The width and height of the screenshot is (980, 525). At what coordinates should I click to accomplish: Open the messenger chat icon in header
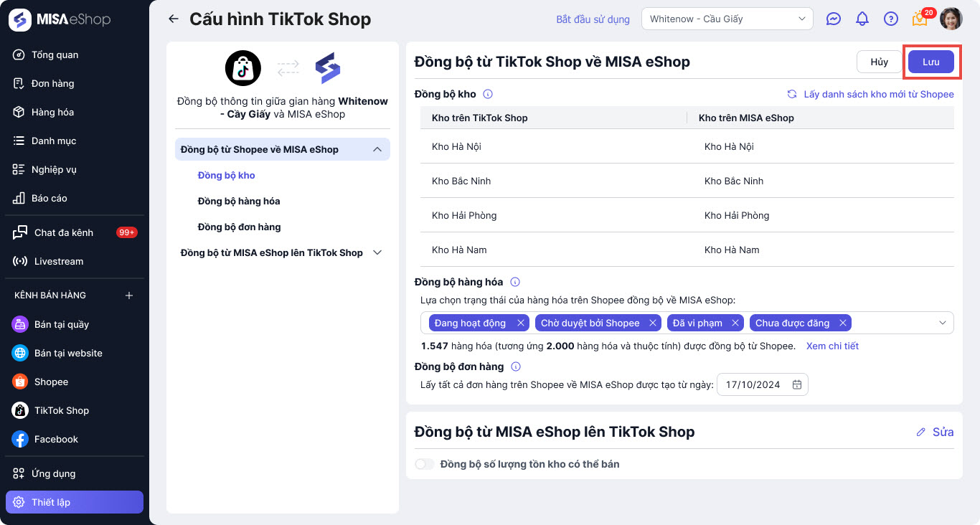(833, 19)
